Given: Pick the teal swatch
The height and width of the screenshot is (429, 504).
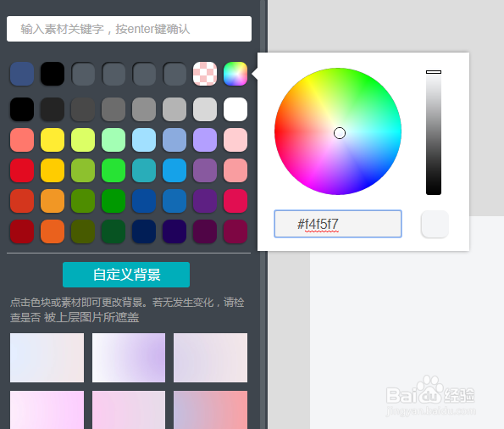Looking at the screenshot, I should [x=144, y=170].
